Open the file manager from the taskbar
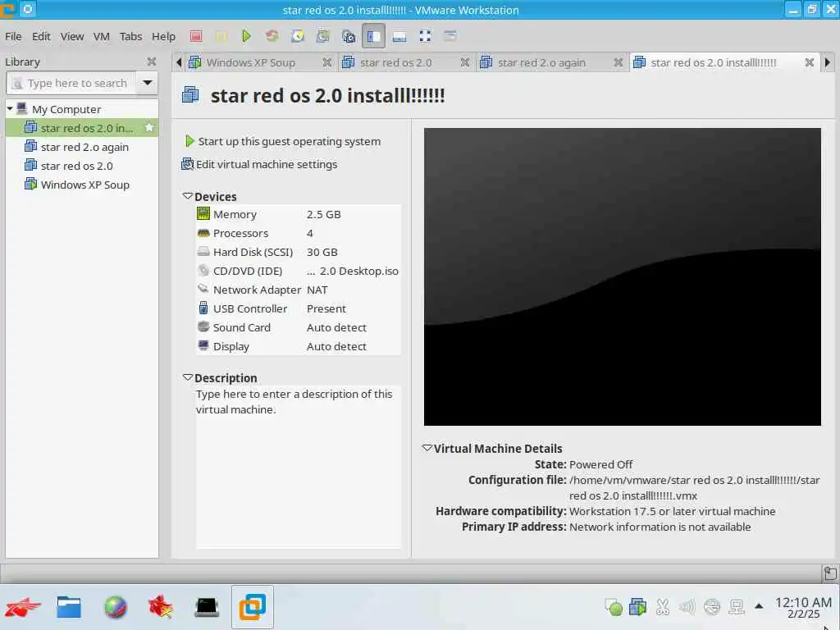Viewport: 840px width, 630px height. (69, 607)
